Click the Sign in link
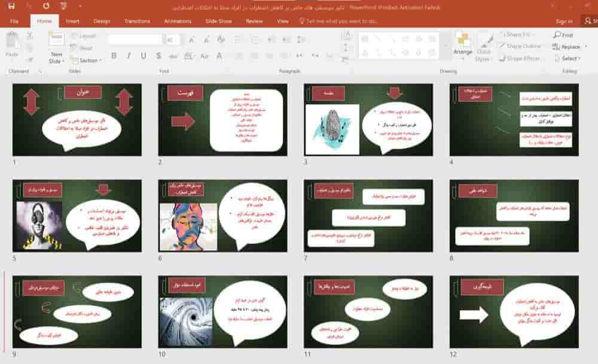598x364 pixels. coord(564,22)
